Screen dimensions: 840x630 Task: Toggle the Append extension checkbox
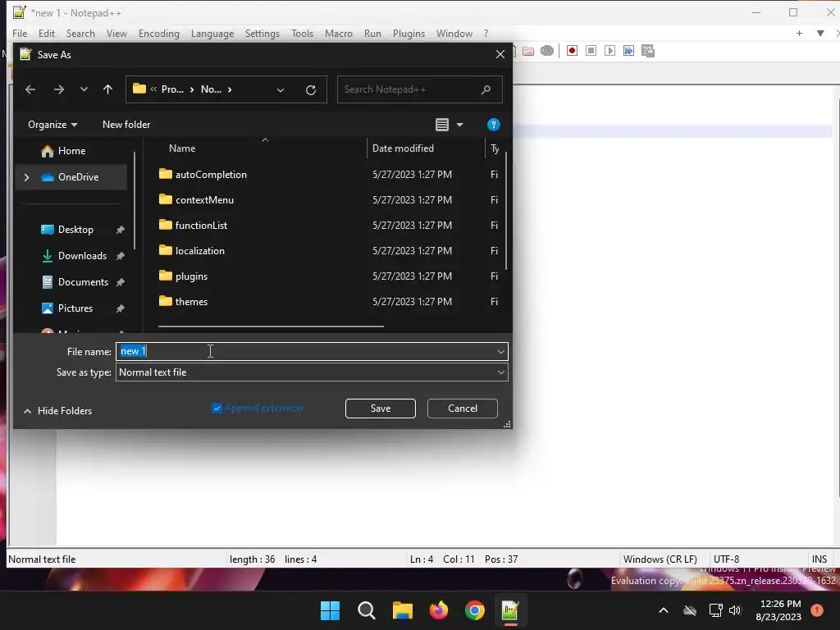217,409
